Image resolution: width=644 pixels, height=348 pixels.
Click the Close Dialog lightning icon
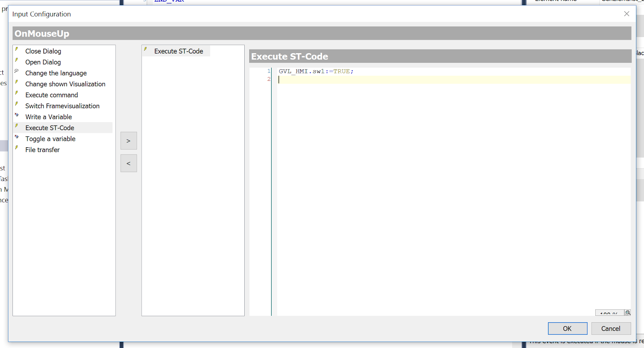tap(17, 49)
